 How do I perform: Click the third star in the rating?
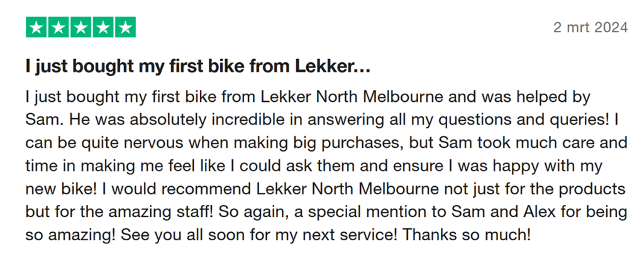(81, 27)
